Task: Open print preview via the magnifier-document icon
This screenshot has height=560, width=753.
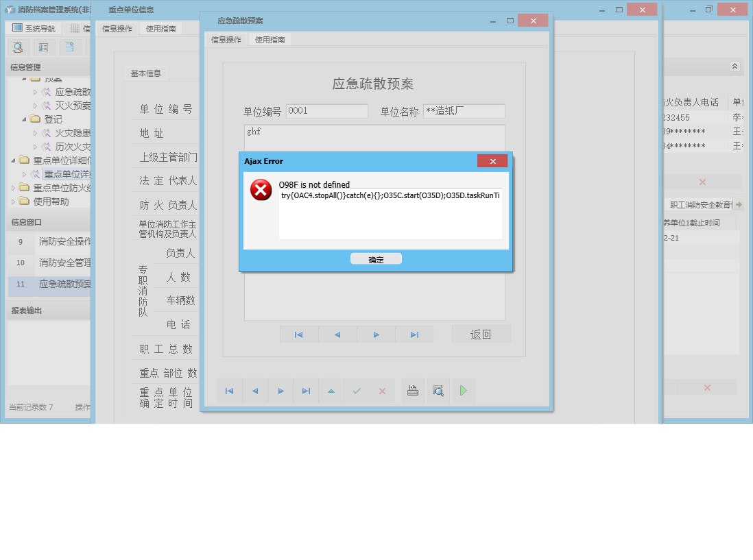Action: (438, 391)
